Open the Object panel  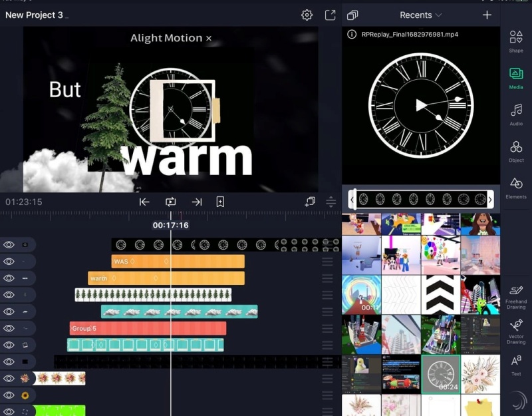(x=516, y=152)
